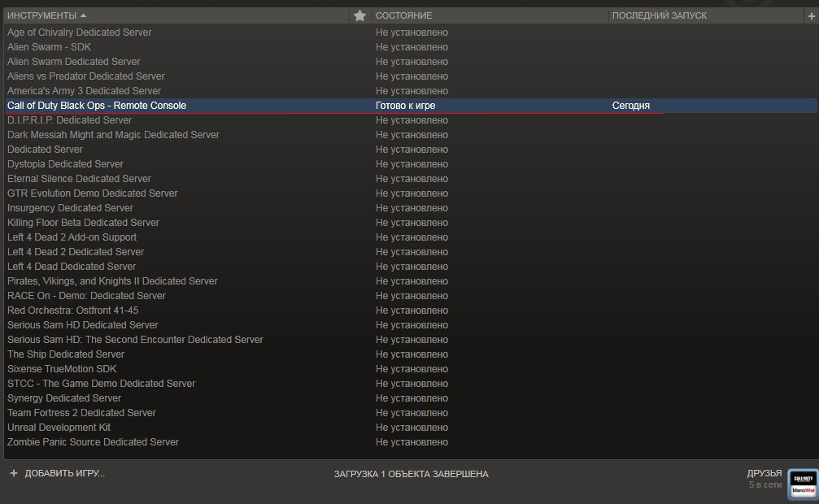Select Red Orchestra: Ostfront 41-45
Viewport: 819px width, 504px height.
[x=72, y=311]
